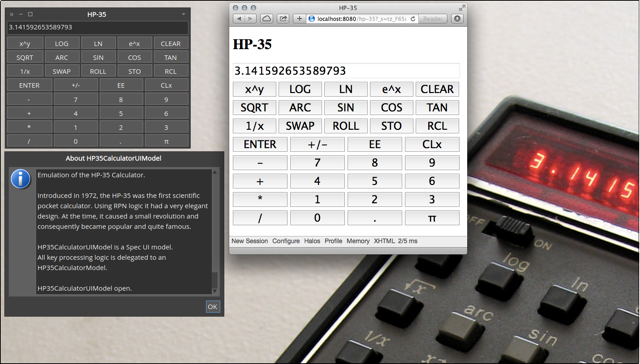Click CLEAR in browser calculator
The image size is (640, 364).
[437, 89]
